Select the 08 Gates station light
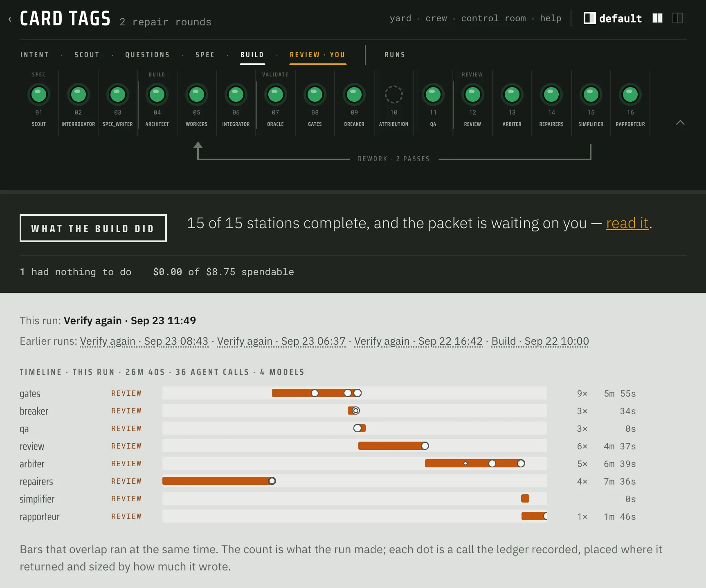This screenshot has width=706, height=588. point(315,95)
